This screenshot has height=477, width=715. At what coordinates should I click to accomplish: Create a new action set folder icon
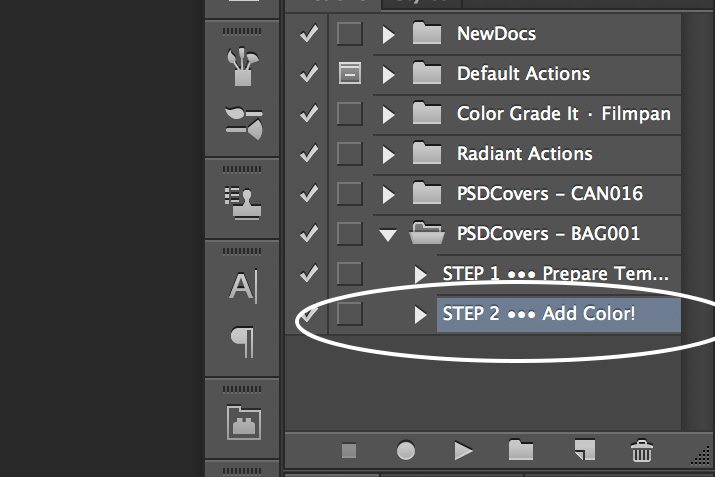(x=521, y=450)
